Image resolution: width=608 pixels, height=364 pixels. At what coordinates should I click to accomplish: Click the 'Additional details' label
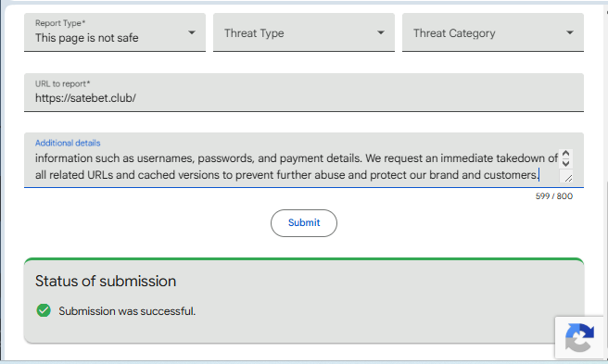(x=68, y=143)
